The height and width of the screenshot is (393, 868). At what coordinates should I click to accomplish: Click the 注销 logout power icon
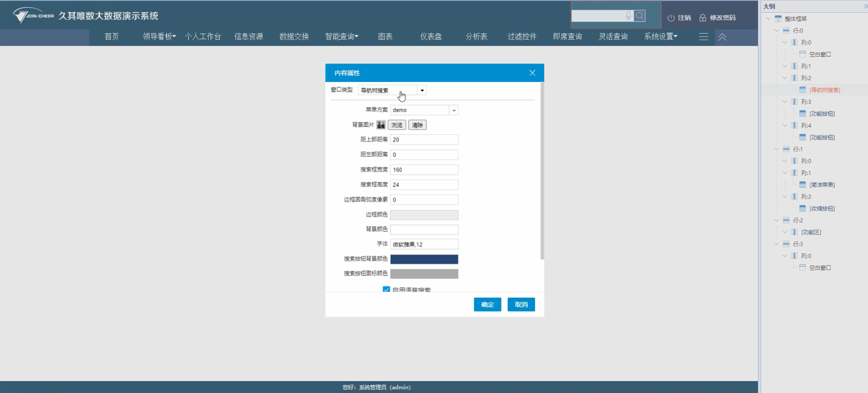671,18
